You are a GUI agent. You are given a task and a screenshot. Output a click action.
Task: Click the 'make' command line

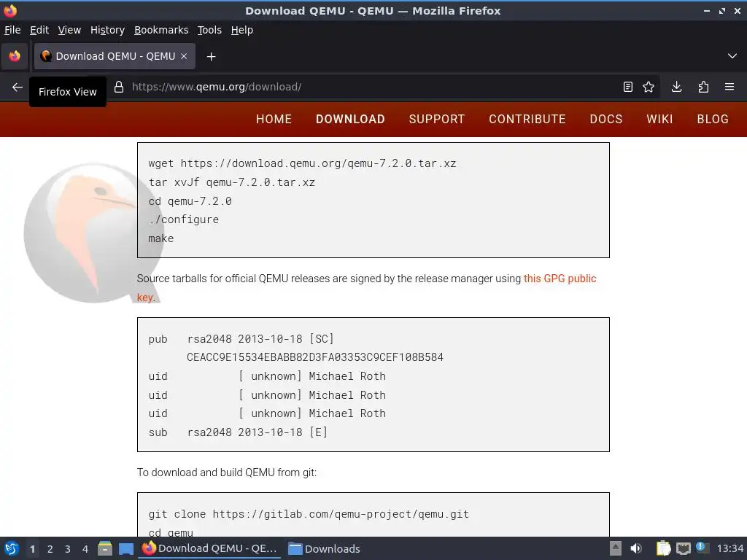(161, 238)
